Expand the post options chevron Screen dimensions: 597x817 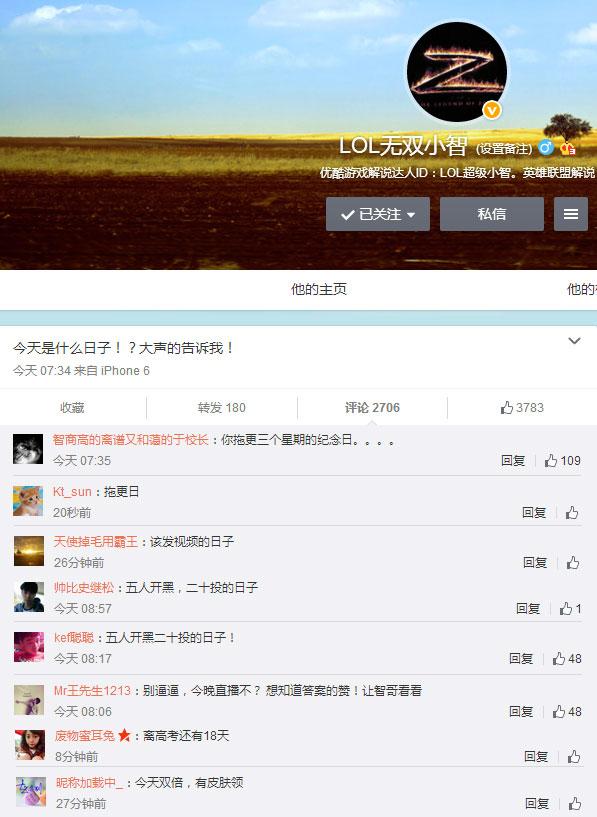click(x=574, y=341)
